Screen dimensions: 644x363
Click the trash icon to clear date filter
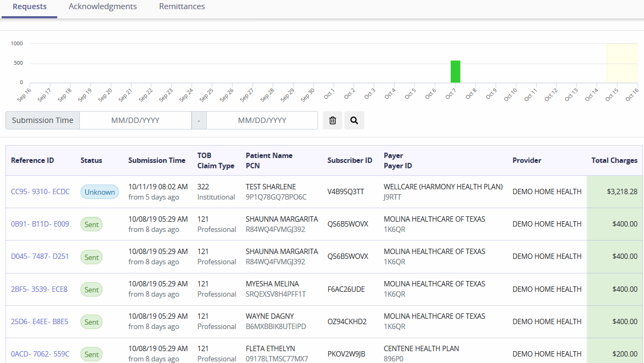(332, 120)
